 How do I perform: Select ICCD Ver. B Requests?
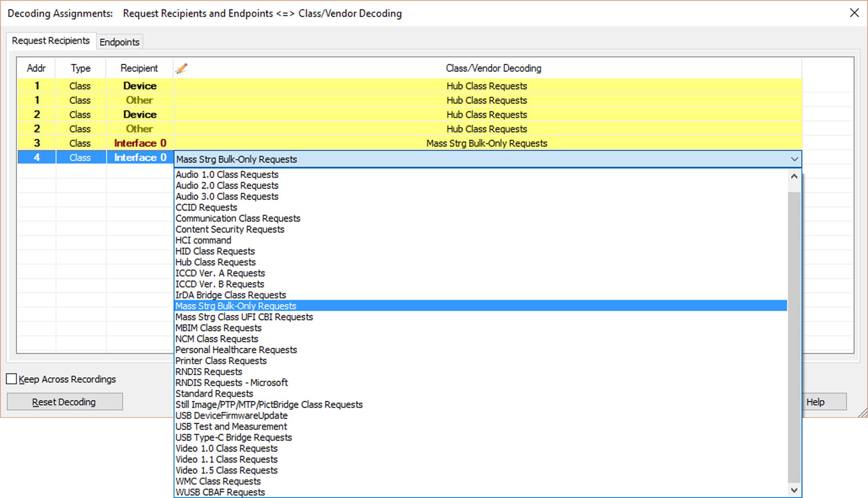pyautogui.click(x=481, y=284)
